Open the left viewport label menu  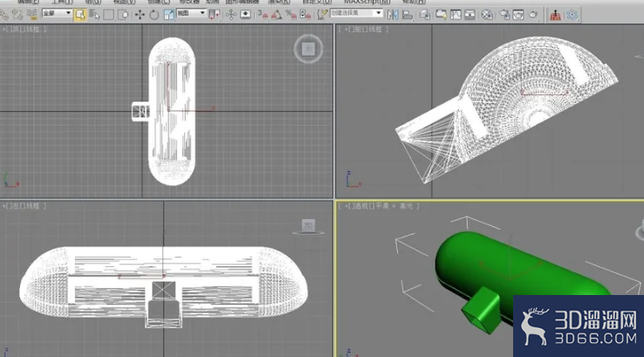(x=24, y=205)
